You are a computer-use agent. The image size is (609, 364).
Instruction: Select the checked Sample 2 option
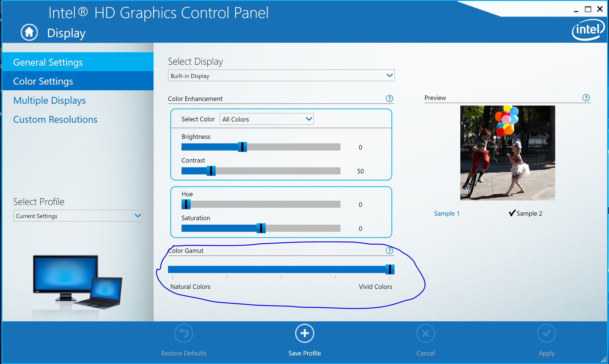pos(526,213)
